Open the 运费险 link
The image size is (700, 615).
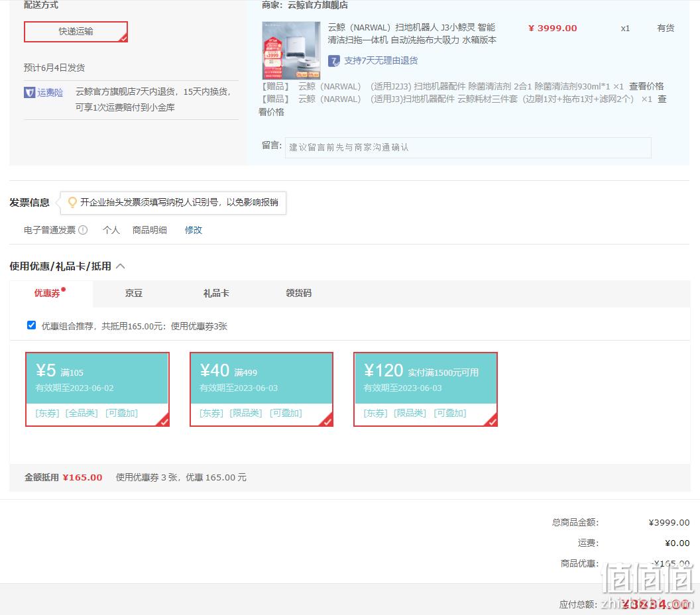[x=50, y=92]
